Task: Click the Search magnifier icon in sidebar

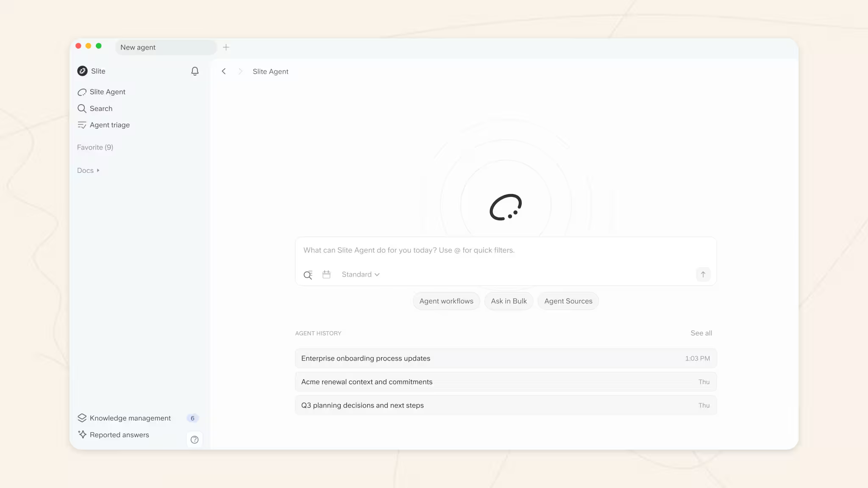Action: pyautogui.click(x=82, y=108)
